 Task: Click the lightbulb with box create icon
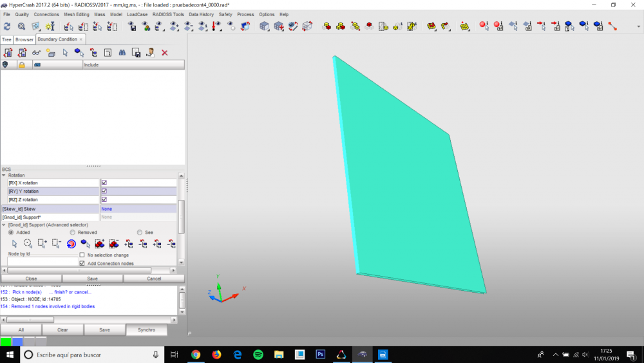50,53
